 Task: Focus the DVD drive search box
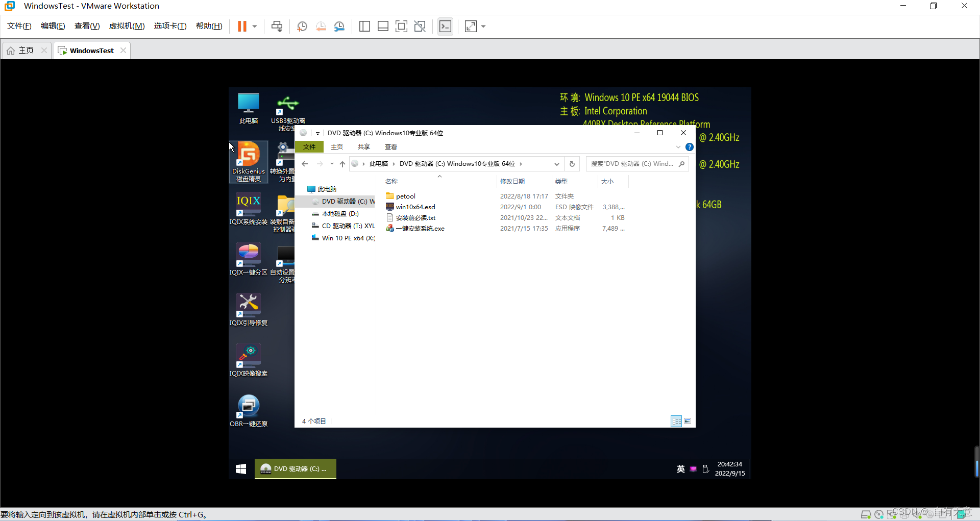(637, 164)
